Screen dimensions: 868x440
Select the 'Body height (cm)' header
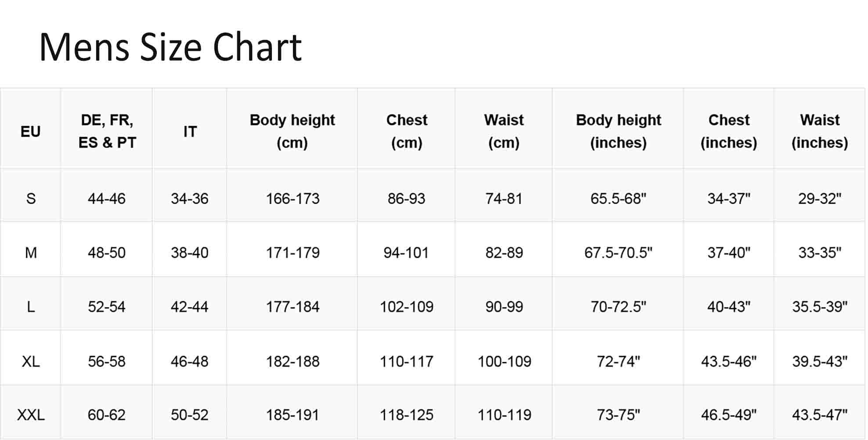point(292,131)
